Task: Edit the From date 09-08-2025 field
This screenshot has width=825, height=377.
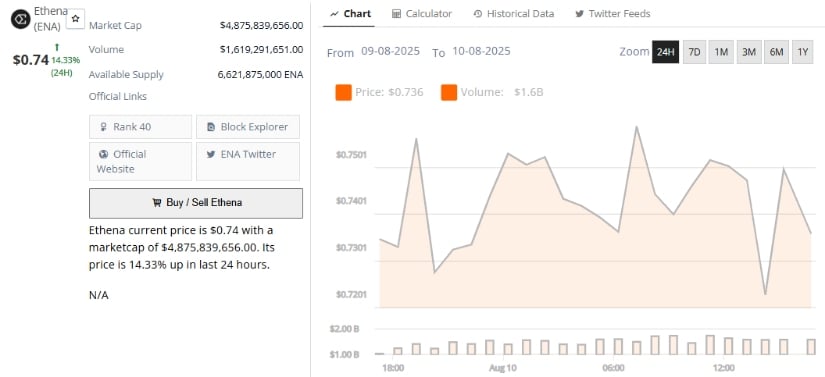Action: [x=390, y=52]
